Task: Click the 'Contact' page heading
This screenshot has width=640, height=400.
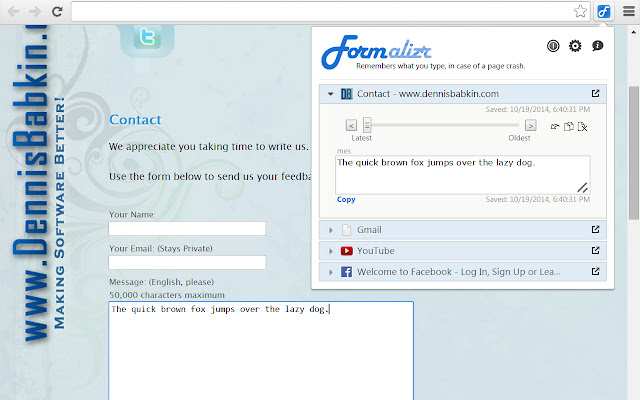Action: point(135,120)
